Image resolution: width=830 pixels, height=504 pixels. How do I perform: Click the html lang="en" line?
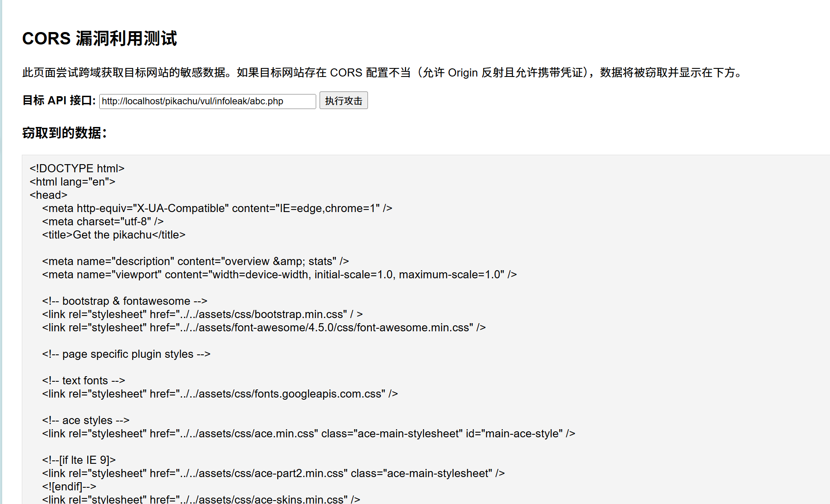point(72,182)
